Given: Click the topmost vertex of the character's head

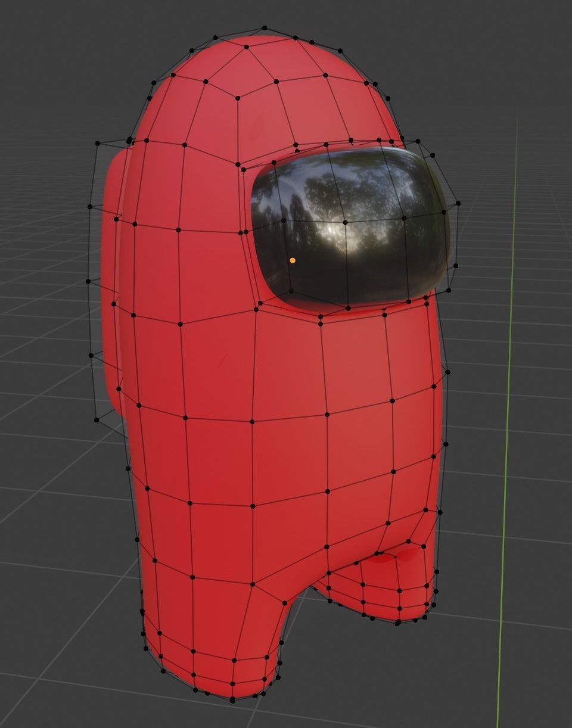Looking at the screenshot, I should 263,28.
